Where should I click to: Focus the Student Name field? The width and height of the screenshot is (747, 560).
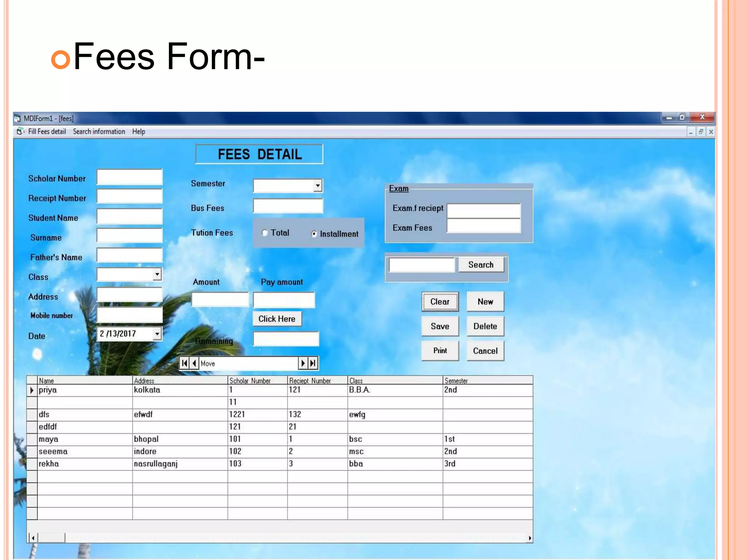point(129,217)
